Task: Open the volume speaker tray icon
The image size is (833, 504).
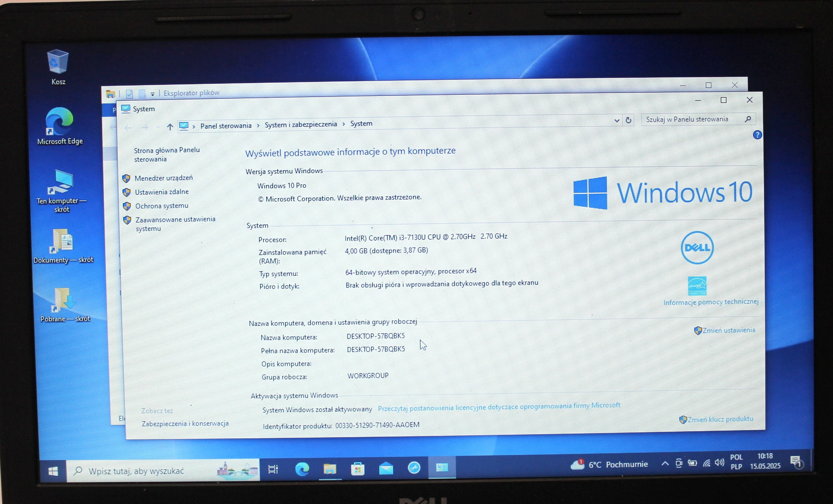Action: point(720,462)
